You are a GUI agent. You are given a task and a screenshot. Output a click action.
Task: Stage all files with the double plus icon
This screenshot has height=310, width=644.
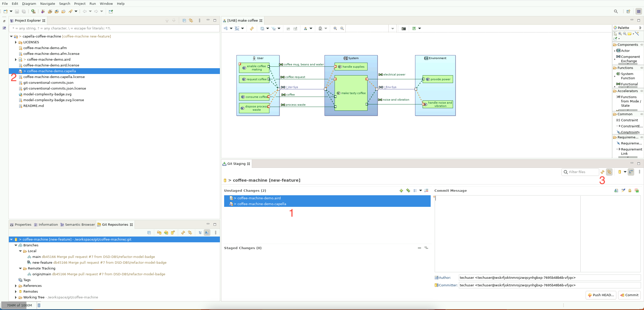point(408,190)
